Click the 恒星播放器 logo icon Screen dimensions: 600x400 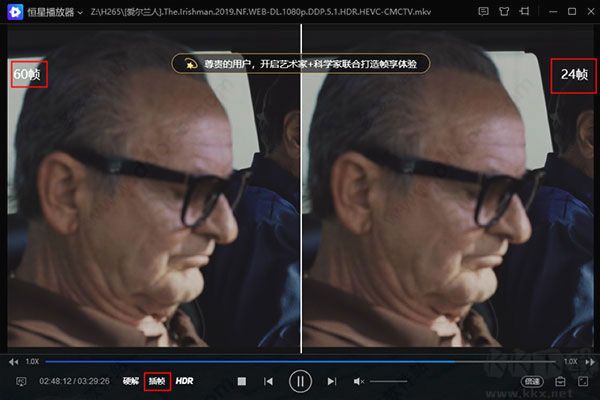pos(15,12)
